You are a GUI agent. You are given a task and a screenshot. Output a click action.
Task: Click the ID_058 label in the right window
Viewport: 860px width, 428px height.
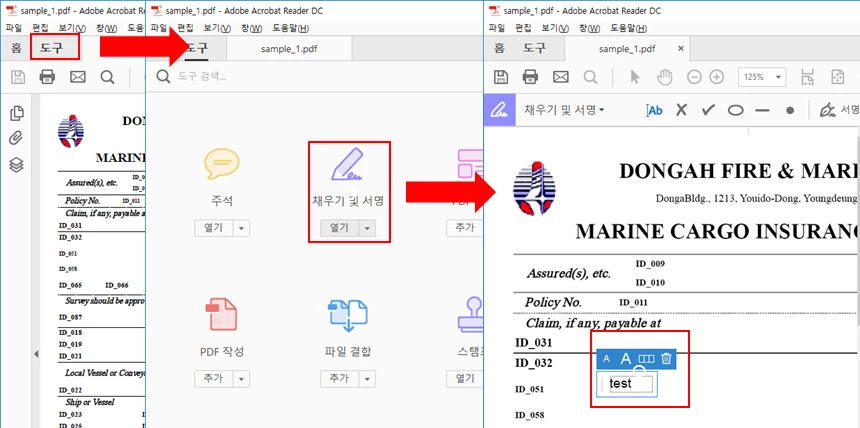(x=529, y=415)
